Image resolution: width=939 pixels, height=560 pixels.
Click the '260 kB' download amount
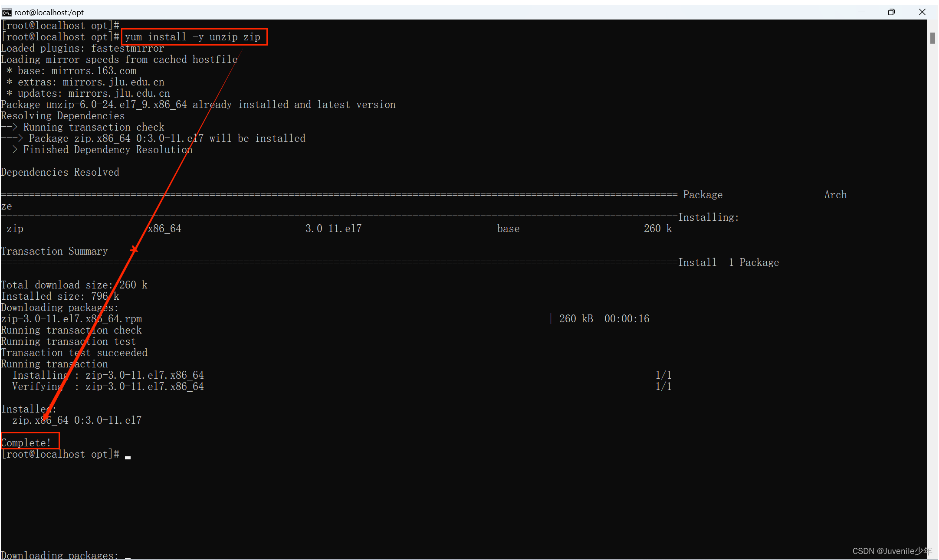coord(576,319)
